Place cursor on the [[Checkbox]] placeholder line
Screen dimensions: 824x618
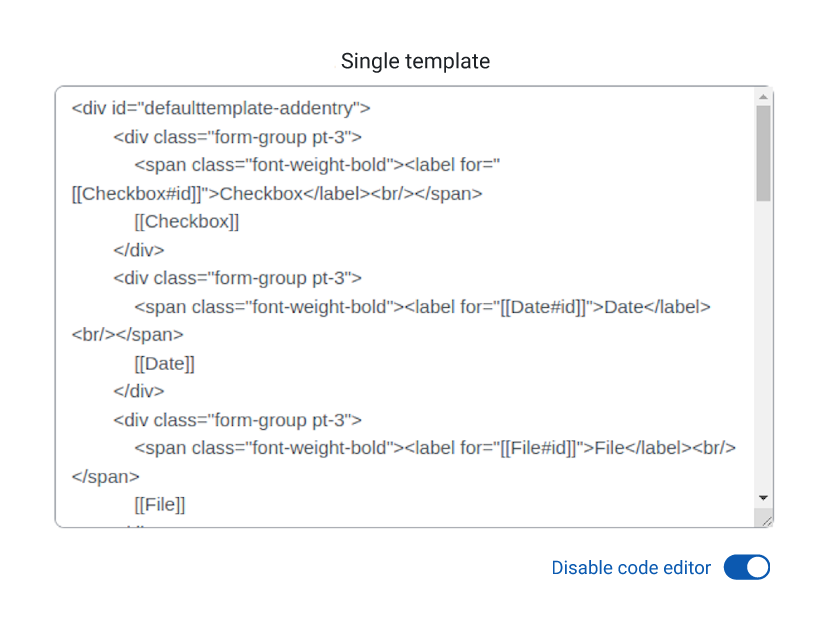click(187, 222)
